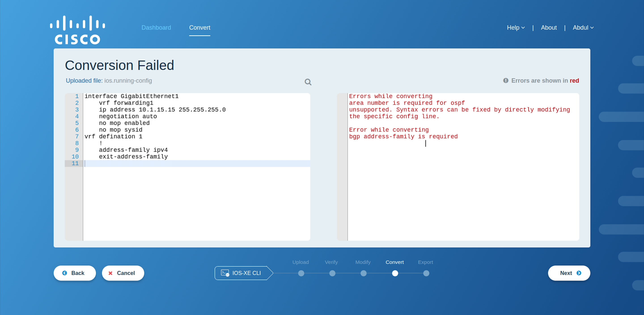This screenshot has height=315, width=644.
Task: Click 'bgp address-family is required' error
Action: (403, 137)
